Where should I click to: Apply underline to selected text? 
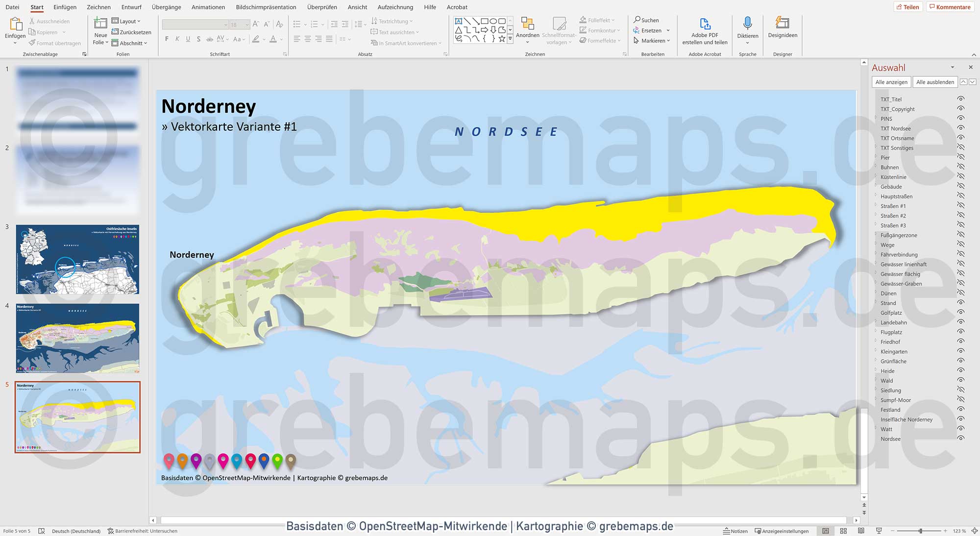pos(188,39)
